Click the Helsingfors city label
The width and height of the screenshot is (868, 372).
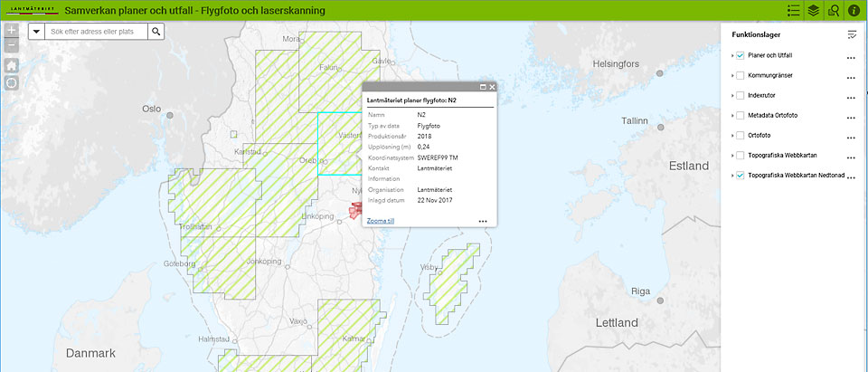pyautogui.click(x=616, y=63)
